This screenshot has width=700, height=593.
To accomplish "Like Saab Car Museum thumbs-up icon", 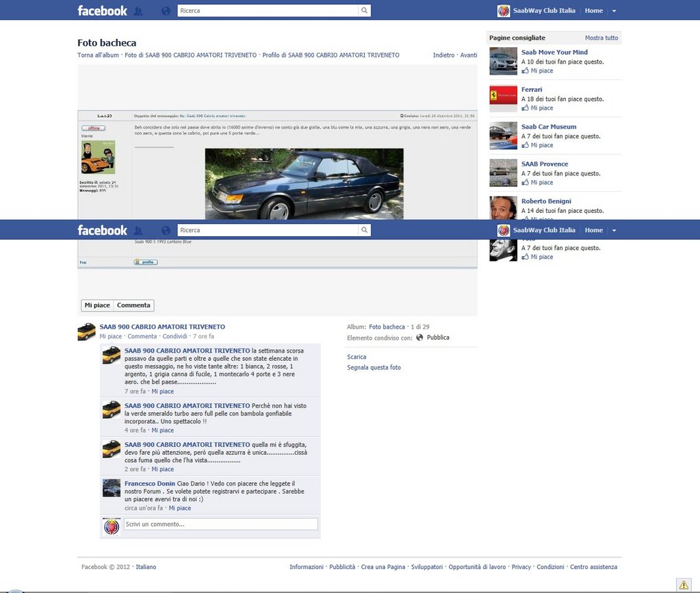I will [x=525, y=144].
